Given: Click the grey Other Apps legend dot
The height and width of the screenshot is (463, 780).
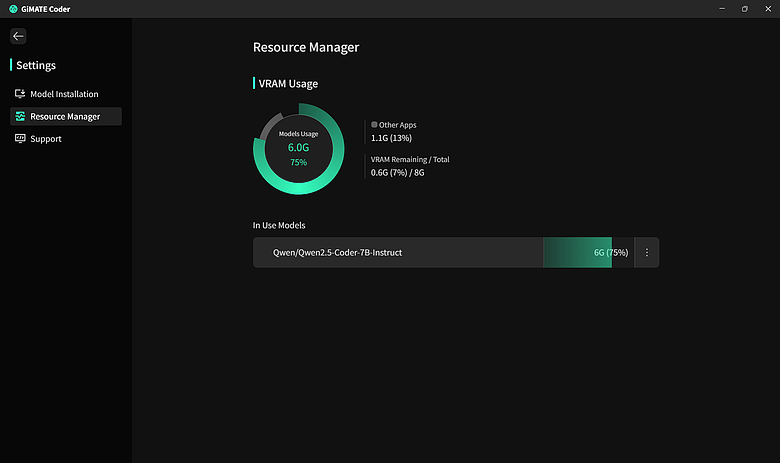Looking at the screenshot, I should point(374,125).
